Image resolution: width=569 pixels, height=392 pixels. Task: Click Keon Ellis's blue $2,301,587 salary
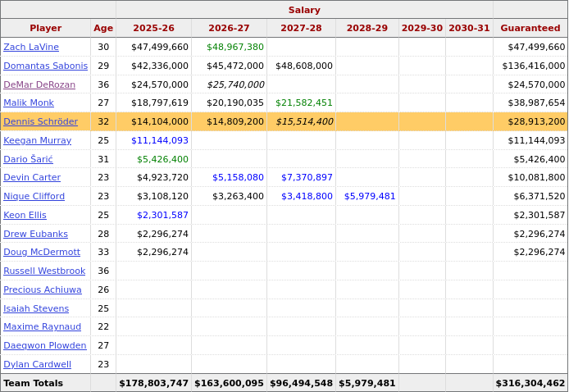tap(162, 215)
